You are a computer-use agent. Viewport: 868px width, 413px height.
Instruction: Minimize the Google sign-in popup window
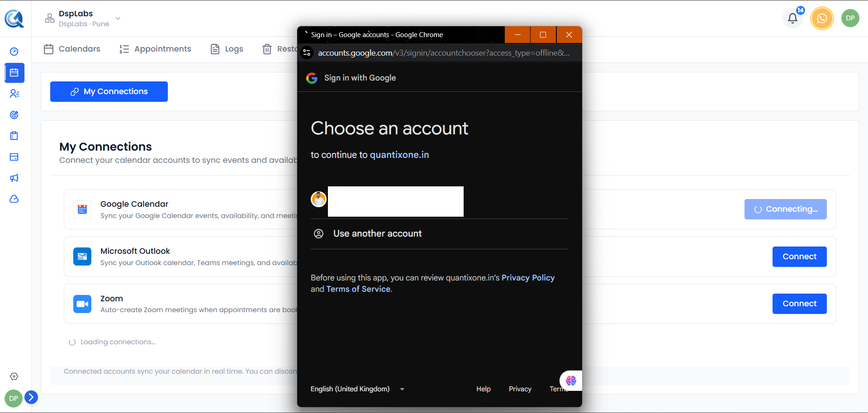point(517,35)
